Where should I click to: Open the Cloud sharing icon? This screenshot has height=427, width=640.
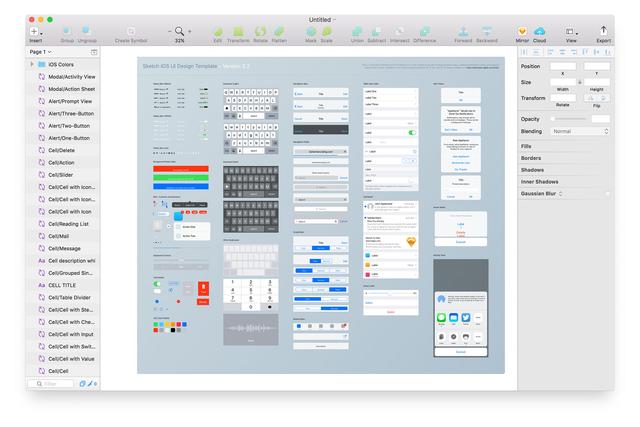click(x=539, y=32)
